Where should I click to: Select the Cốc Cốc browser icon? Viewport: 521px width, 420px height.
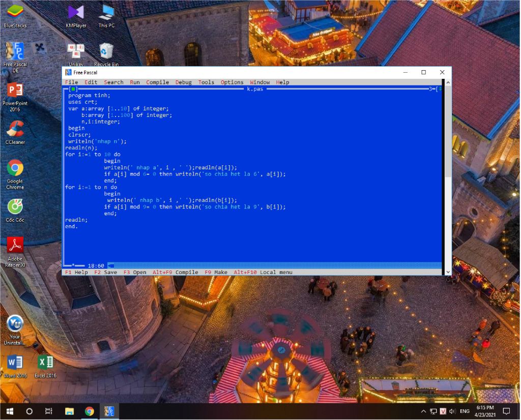15,211
